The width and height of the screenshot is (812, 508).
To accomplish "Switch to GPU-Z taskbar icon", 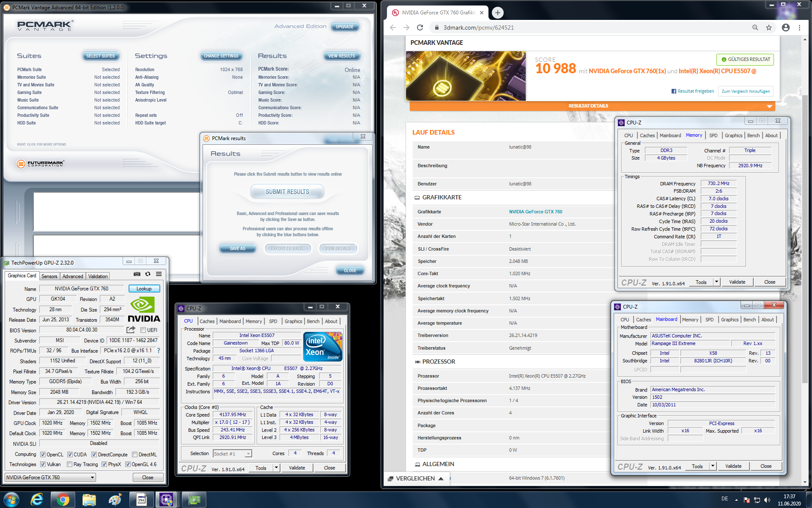I will [x=194, y=500].
